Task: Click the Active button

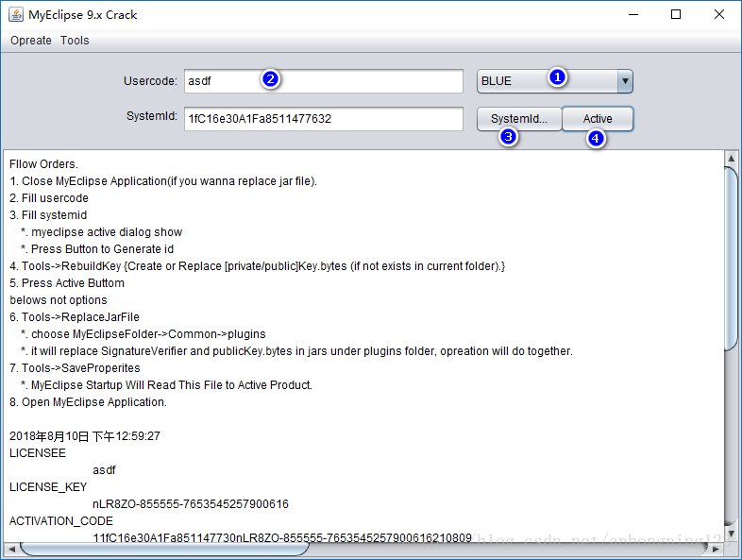Action: click(598, 118)
